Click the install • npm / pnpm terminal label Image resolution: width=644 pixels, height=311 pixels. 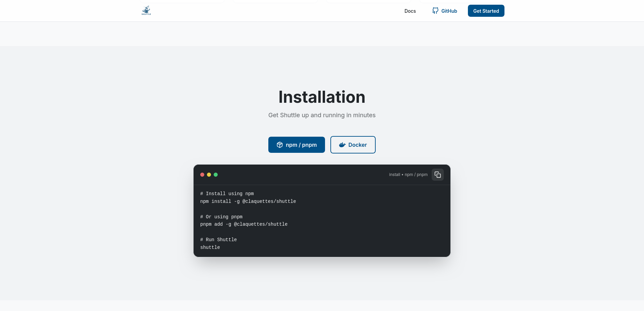(x=408, y=175)
